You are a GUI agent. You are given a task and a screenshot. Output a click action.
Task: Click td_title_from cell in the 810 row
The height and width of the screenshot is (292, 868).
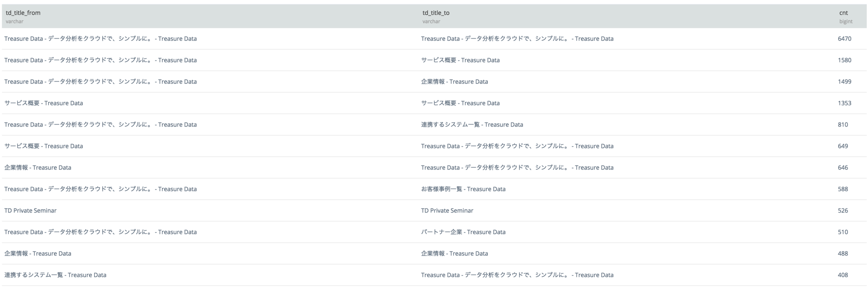point(100,125)
